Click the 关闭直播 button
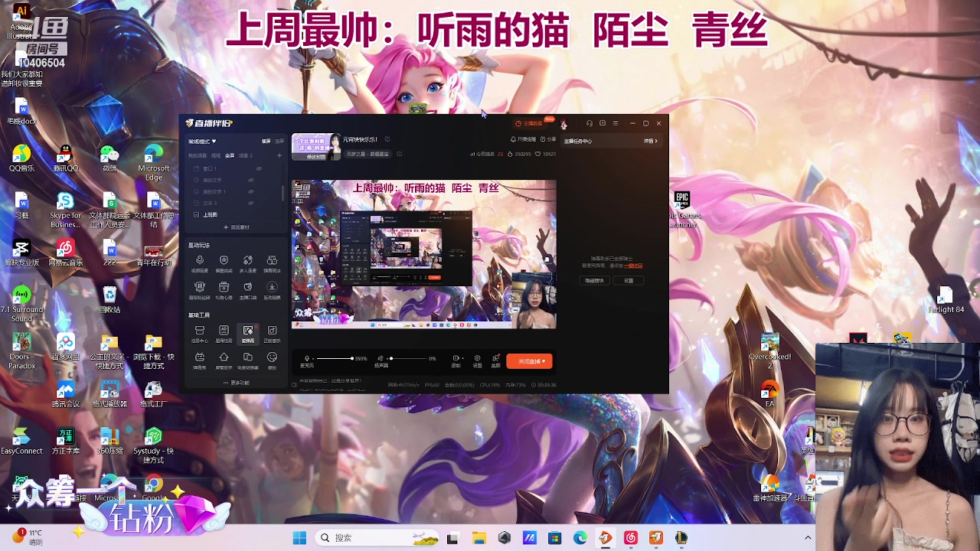The image size is (980, 551). pos(529,361)
